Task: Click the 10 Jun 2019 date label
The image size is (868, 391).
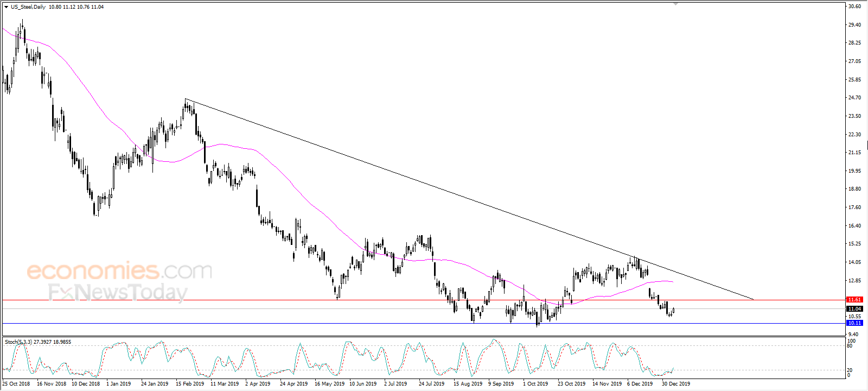Action: pos(363,384)
